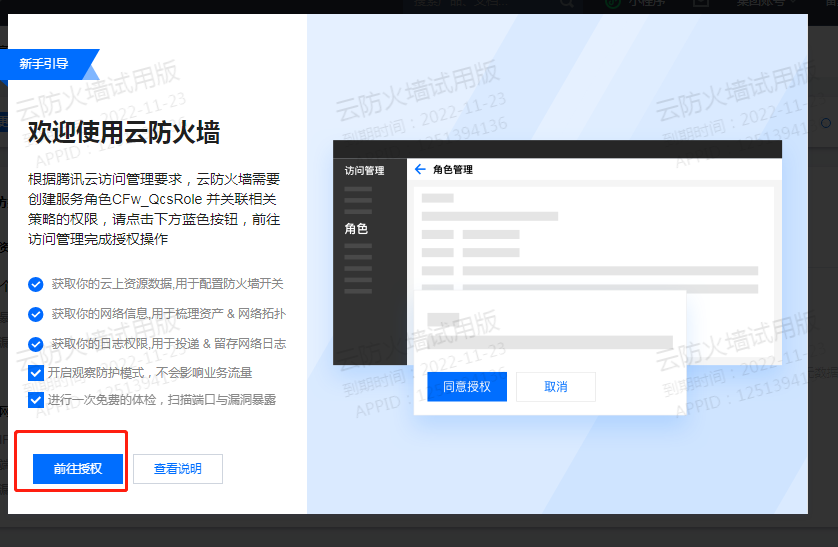Open the 查看说明 instructions button
Image resolution: width=838 pixels, height=547 pixels.
click(x=177, y=468)
